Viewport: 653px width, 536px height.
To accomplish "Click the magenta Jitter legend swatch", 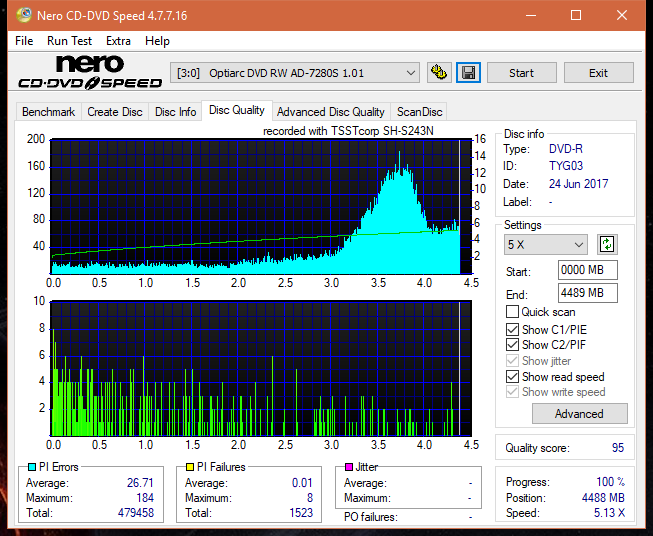I will (x=349, y=467).
